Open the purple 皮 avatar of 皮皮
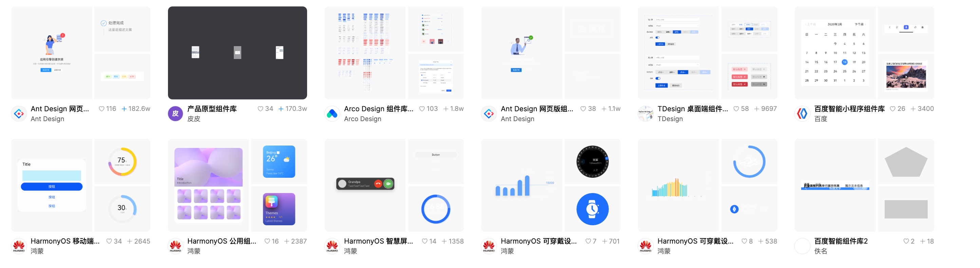The width and height of the screenshot is (980, 268). click(175, 113)
